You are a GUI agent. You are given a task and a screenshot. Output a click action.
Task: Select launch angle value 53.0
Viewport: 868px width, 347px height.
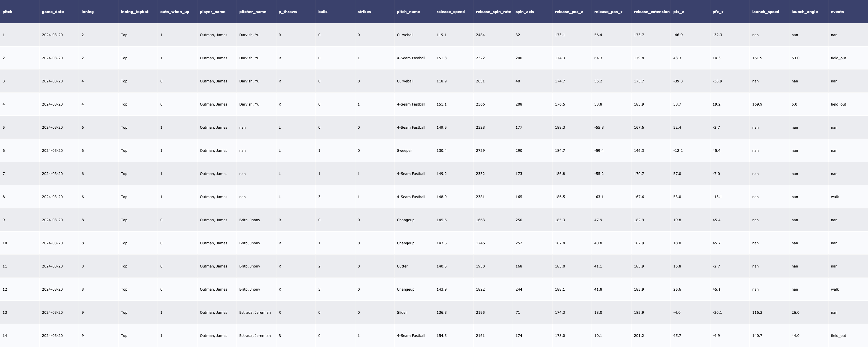tap(795, 58)
